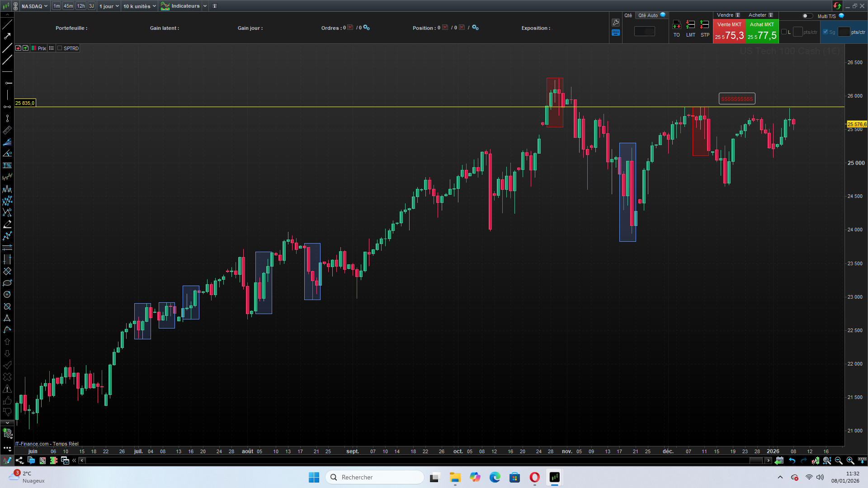The width and height of the screenshot is (868, 488).
Task: Select the ellipse drawing tool
Action: (x=7, y=283)
